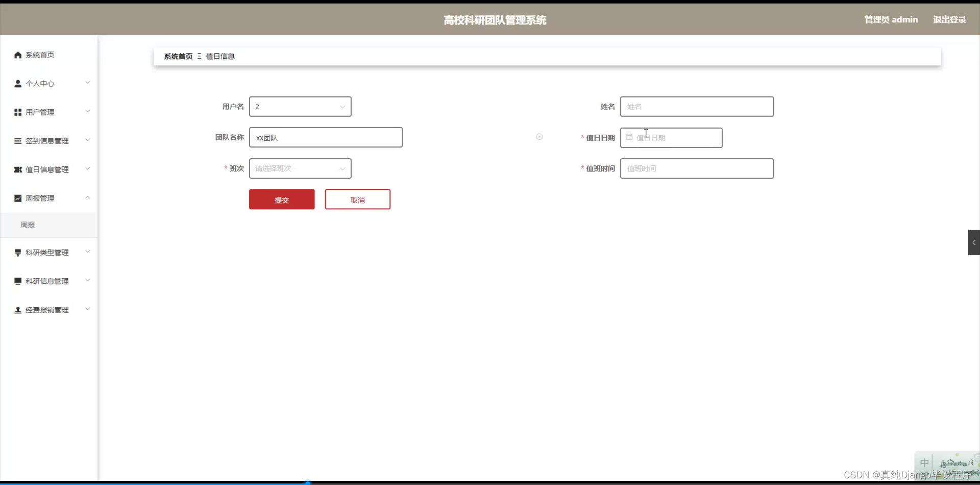This screenshot has height=485, width=980.
Task: Click the 团队名称 field containing xx团队
Action: pos(326,137)
